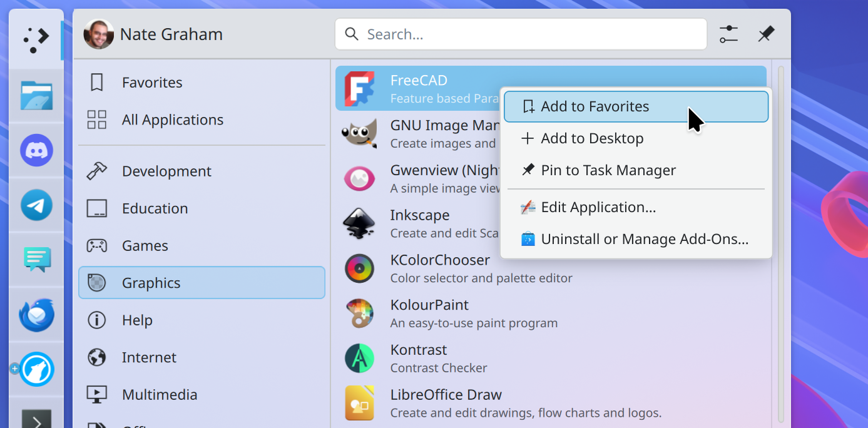Click the Search input field
The height and width of the screenshot is (428, 868).
point(521,34)
